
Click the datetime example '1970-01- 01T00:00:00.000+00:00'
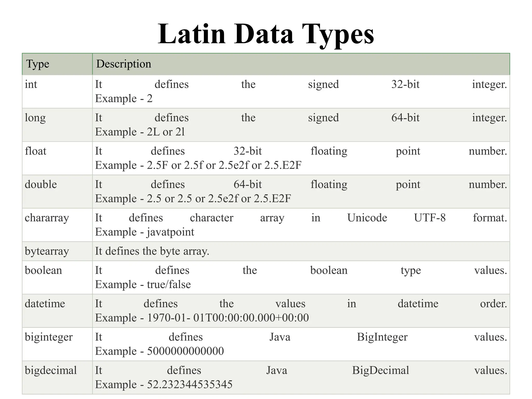tap(228, 318)
